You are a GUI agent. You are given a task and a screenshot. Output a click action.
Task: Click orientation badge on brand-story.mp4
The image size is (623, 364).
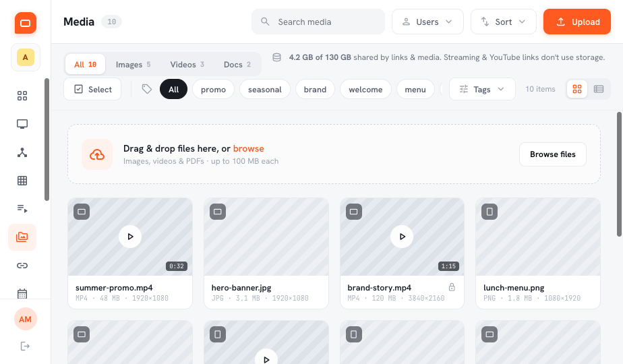click(x=353, y=212)
